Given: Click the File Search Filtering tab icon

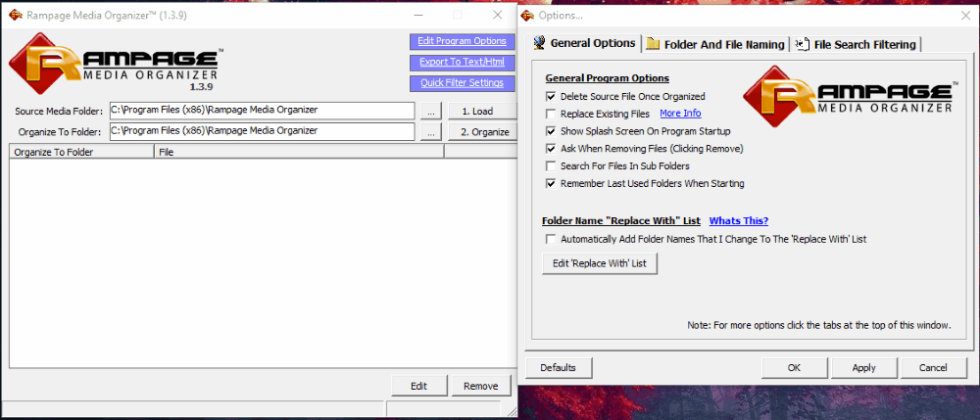Looking at the screenshot, I should 802,44.
